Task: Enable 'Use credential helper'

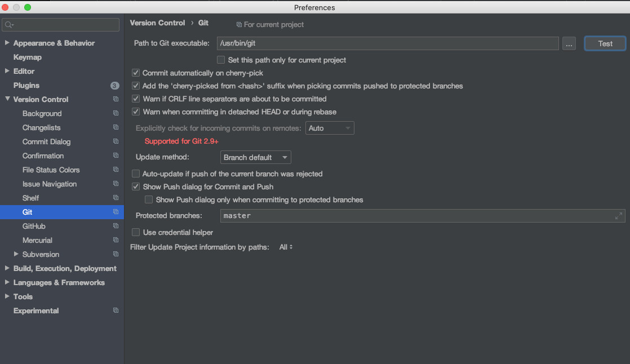Action: 136,232
